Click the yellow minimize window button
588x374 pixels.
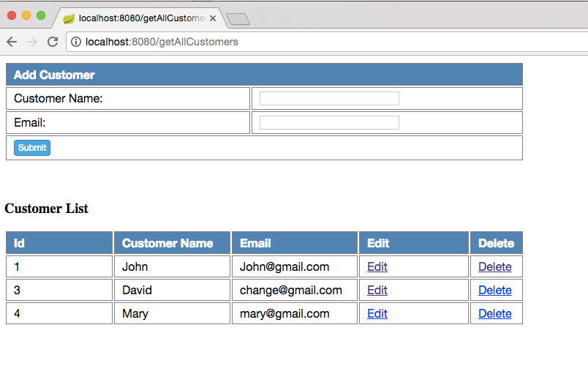tap(26, 15)
